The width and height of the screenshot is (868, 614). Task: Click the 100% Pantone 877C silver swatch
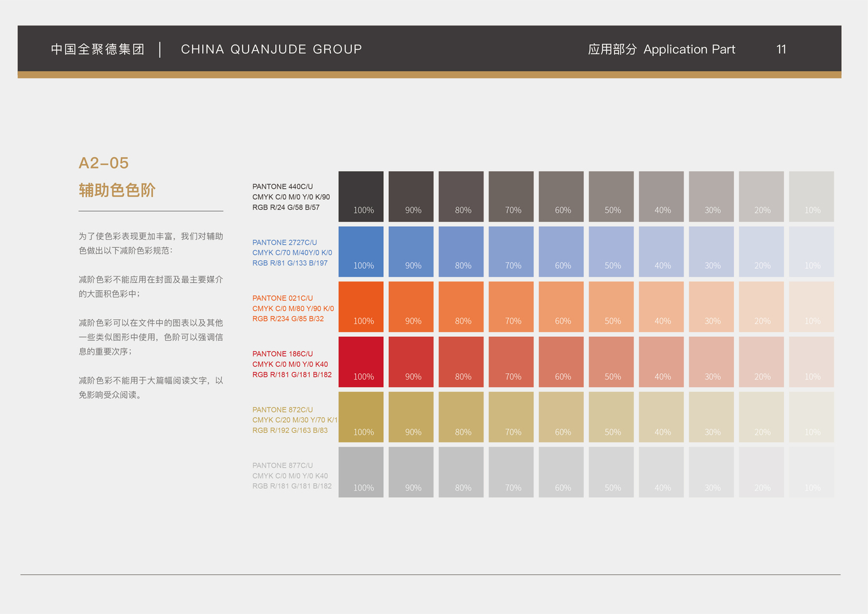361,472
